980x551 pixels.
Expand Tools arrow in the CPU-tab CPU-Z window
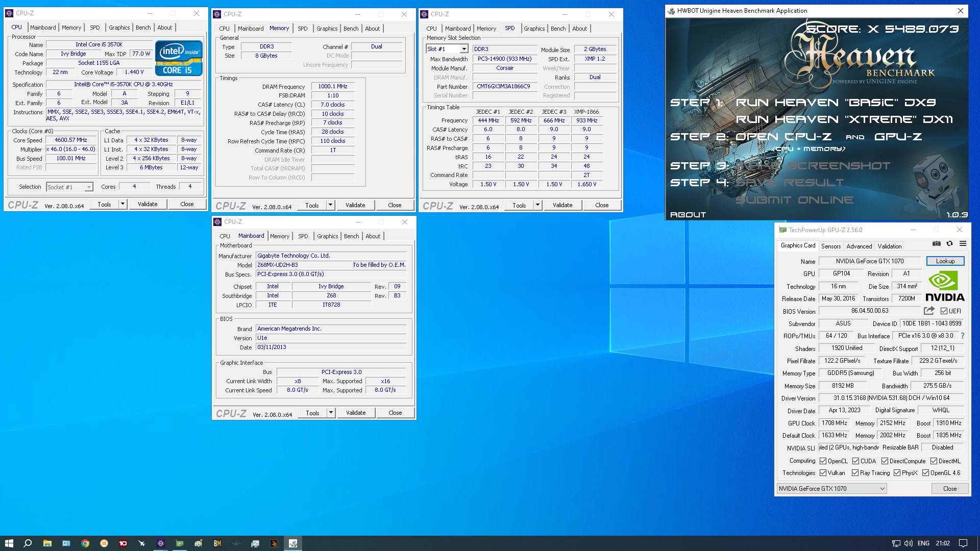point(122,204)
